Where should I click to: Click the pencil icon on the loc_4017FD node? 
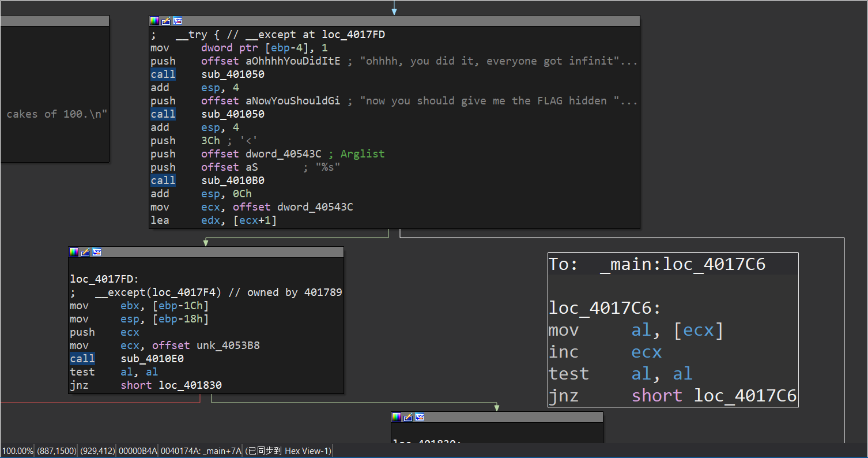click(85, 252)
